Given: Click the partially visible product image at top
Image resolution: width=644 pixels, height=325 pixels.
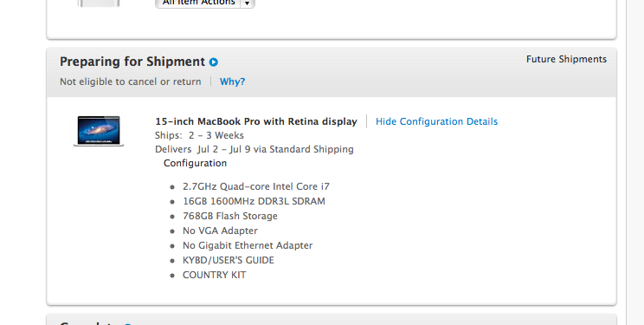Looking at the screenshot, I should (x=99, y=3).
